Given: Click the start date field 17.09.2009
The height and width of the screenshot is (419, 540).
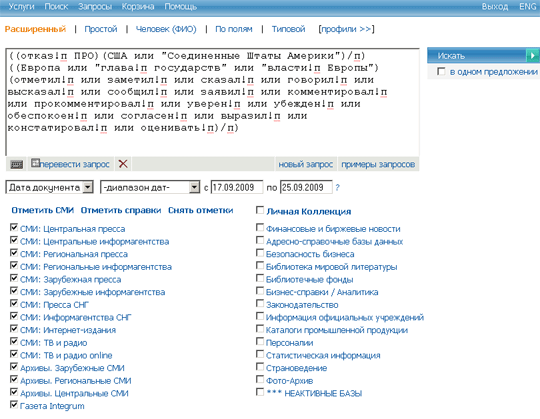Looking at the screenshot, I should [x=237, y=187].
